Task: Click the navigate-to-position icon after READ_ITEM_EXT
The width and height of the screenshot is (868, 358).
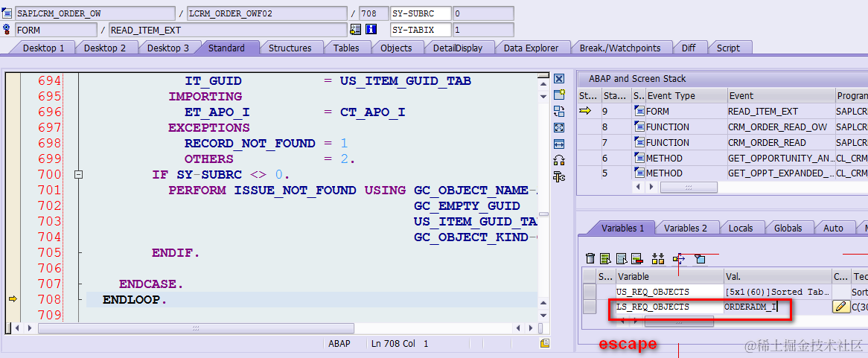Action: (355, 29)
